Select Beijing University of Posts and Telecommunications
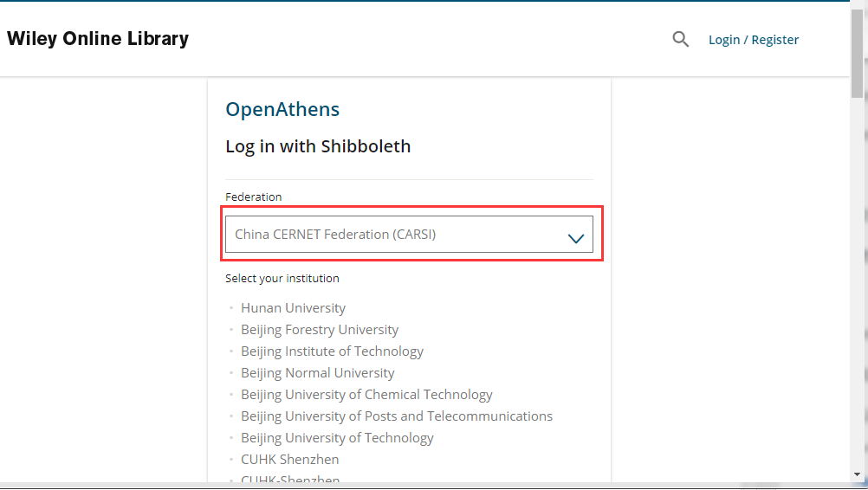 click(396, 416)
